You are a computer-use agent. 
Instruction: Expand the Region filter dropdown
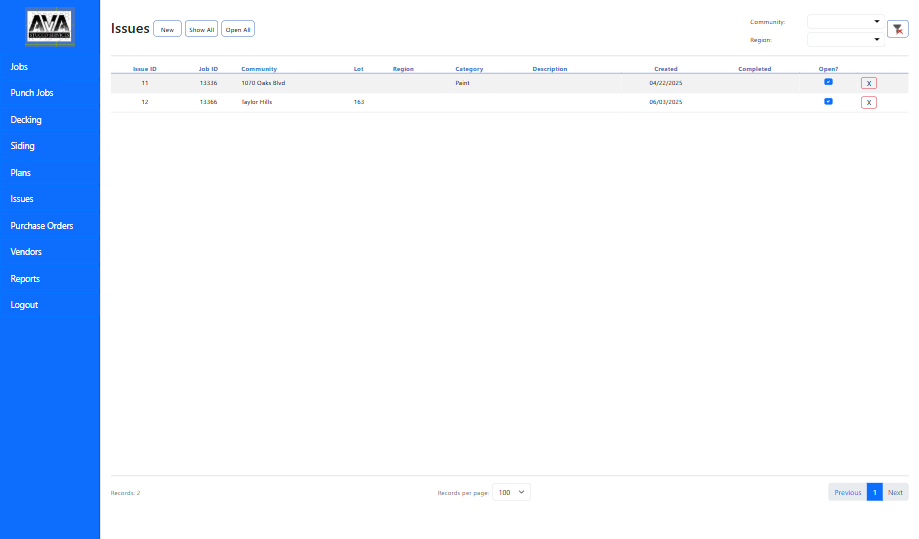coord(845,40)
